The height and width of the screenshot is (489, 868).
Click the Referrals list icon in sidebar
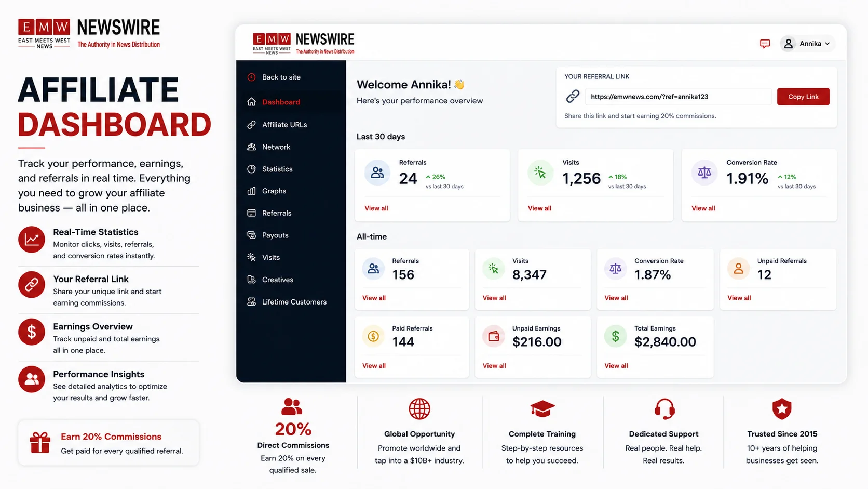pos(252,213)
